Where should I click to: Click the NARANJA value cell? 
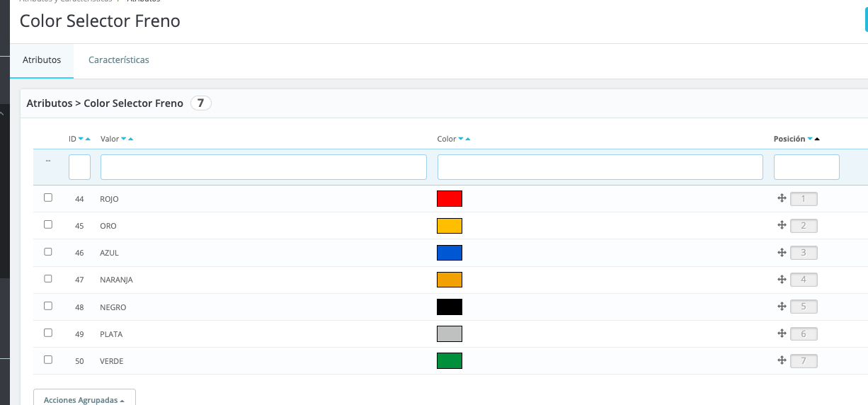pos(116,280)
